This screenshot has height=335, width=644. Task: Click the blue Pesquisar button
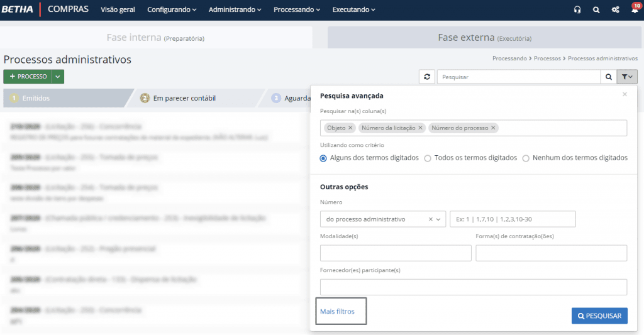599,316
